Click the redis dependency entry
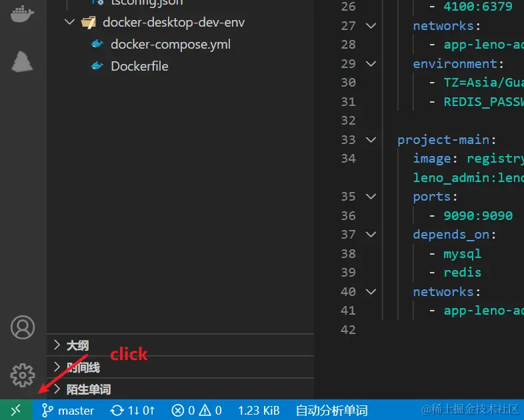 [462, 273]
